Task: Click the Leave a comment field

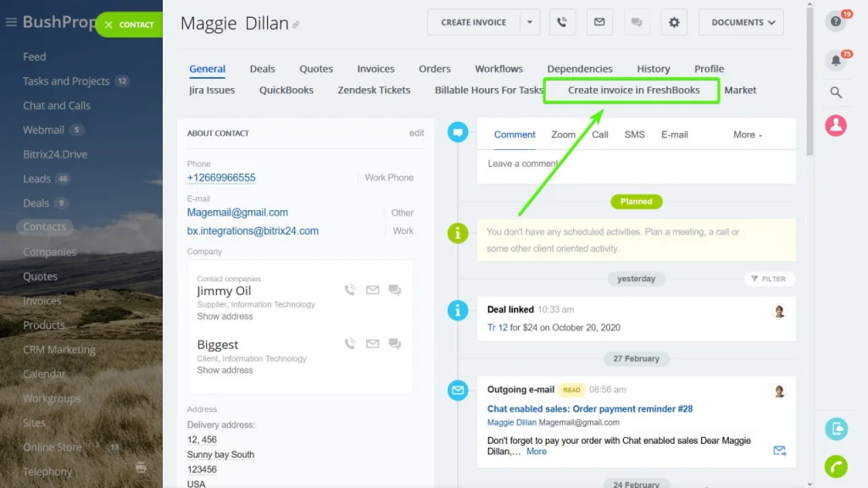Action: [x=636, y=164]
